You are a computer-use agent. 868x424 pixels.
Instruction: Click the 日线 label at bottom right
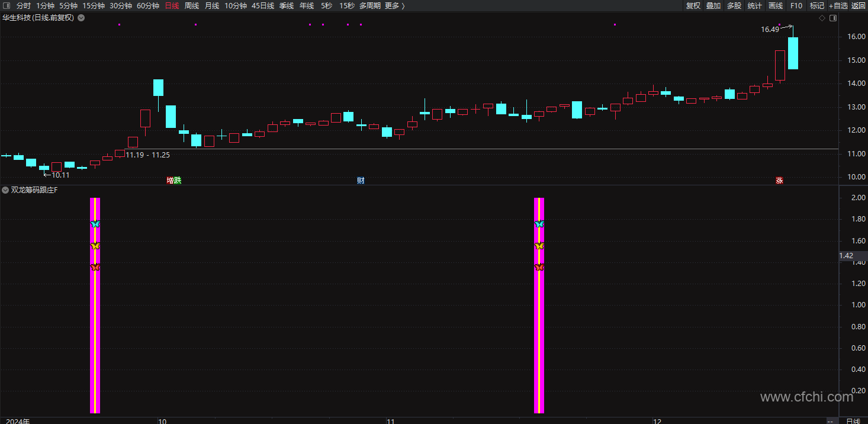pos(853,421)
